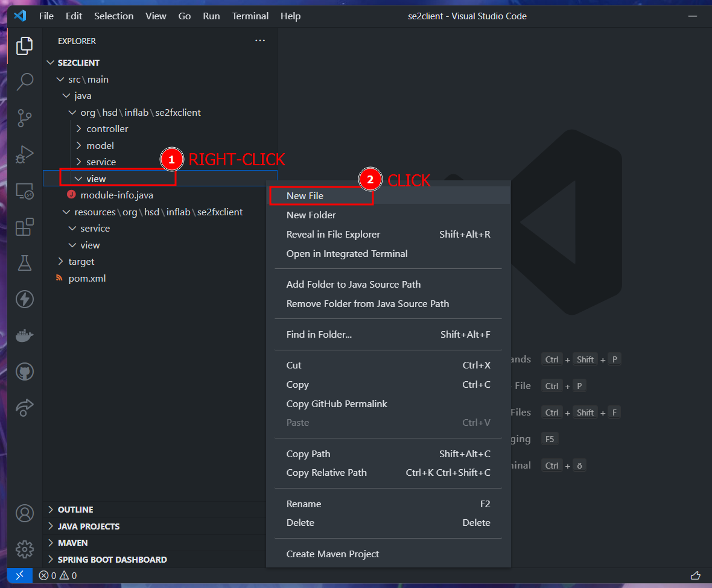
Task: Open the Docker whale icon
Action: (25, 336)
